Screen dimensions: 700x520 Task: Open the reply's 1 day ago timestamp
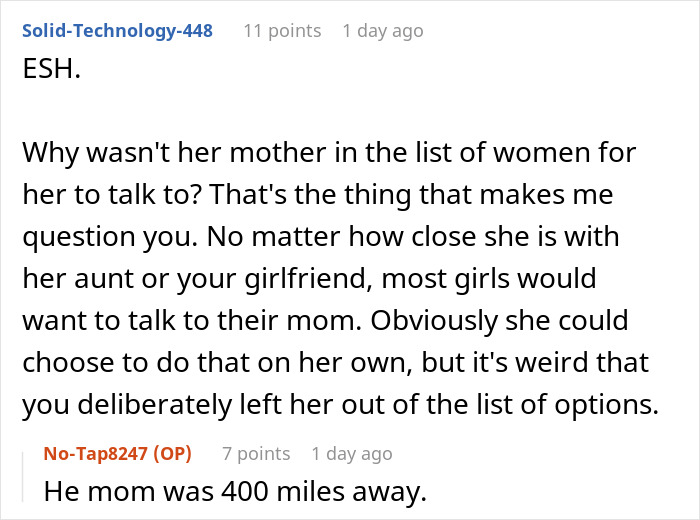coord(352,453)
